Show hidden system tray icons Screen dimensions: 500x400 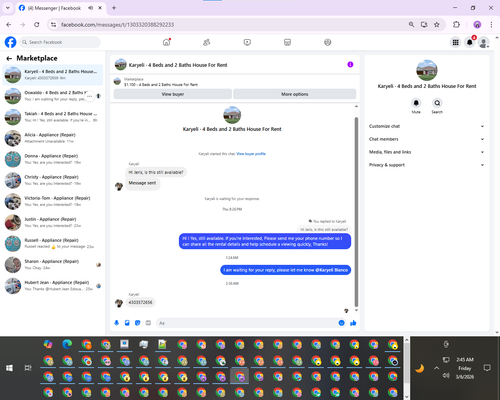coord(436,368)
